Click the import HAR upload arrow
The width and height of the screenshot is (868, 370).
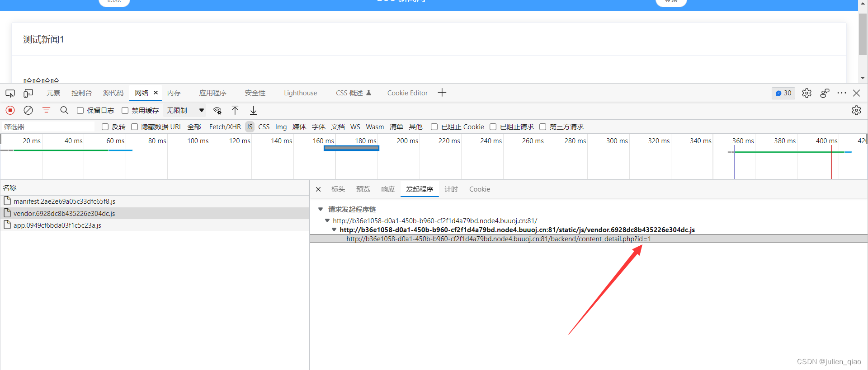[x=235, y=110]
